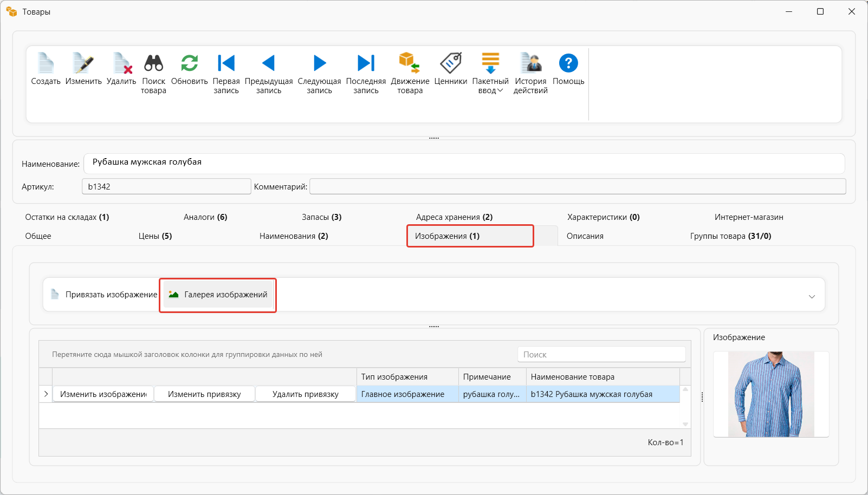Click Наименование товара column header
The width and height of the screenshot is (868, 495).
pos(603,377)
